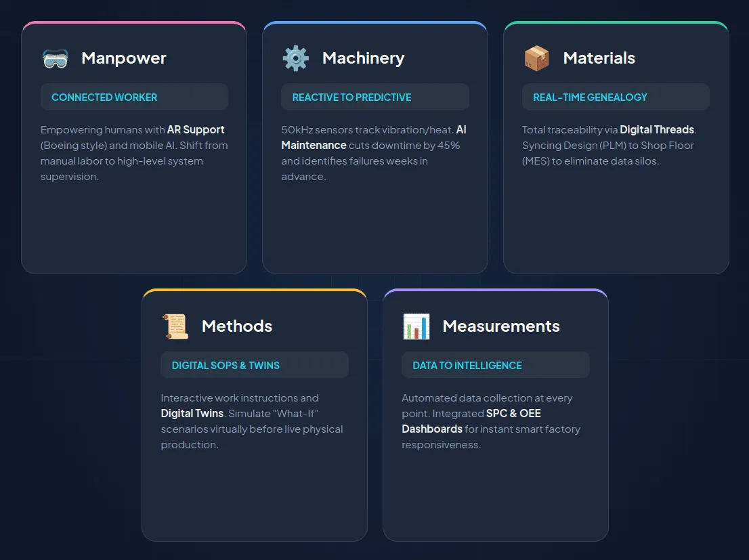Click the Manpower card heading
The height and width of the screenshot is (560, 749).
pyautogui.click(x=123, y=58)
